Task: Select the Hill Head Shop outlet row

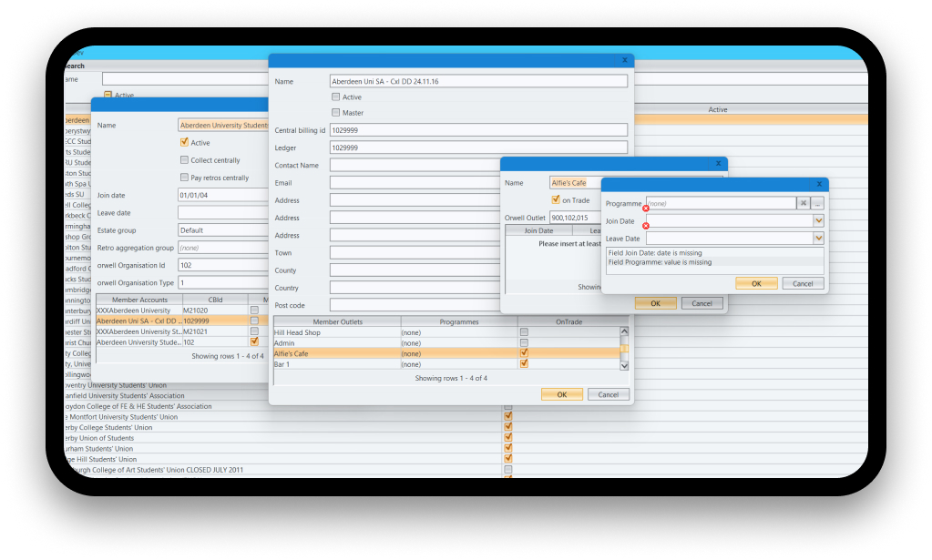Action: [x=336, y=332]
